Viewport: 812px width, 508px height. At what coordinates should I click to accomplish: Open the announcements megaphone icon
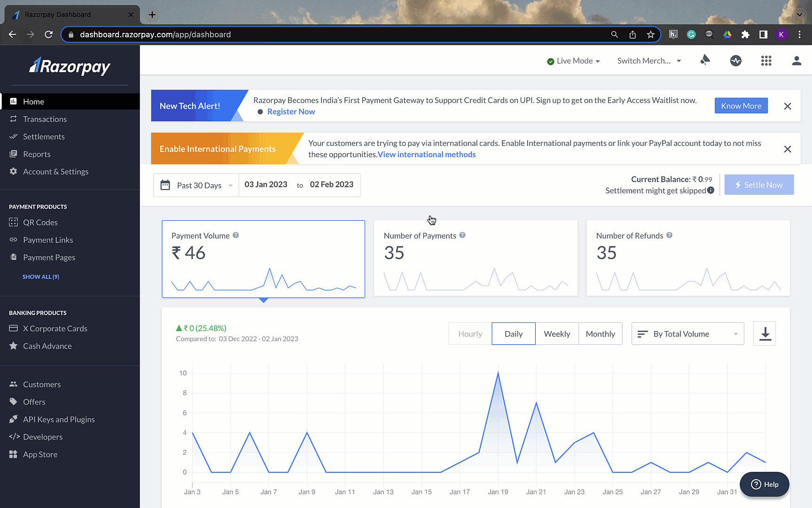[x=705, y=60]
